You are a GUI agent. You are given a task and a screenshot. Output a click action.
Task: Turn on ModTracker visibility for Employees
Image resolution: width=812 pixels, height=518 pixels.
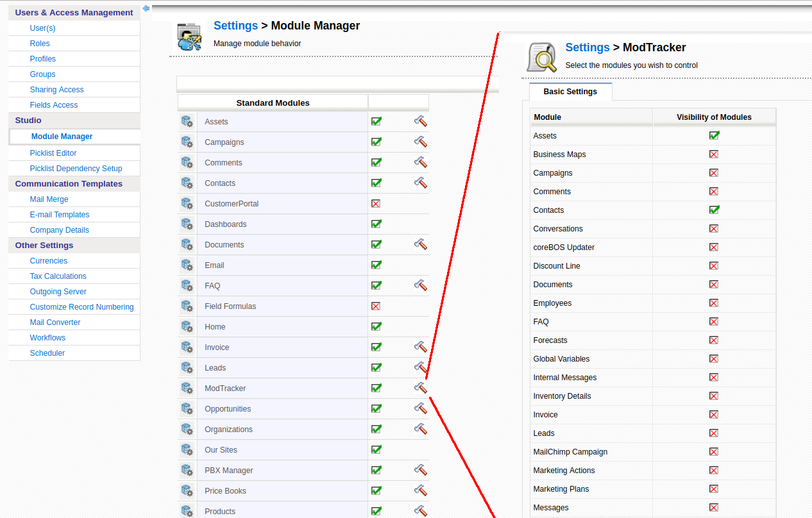pyautogui.click(x=713, y=303)
